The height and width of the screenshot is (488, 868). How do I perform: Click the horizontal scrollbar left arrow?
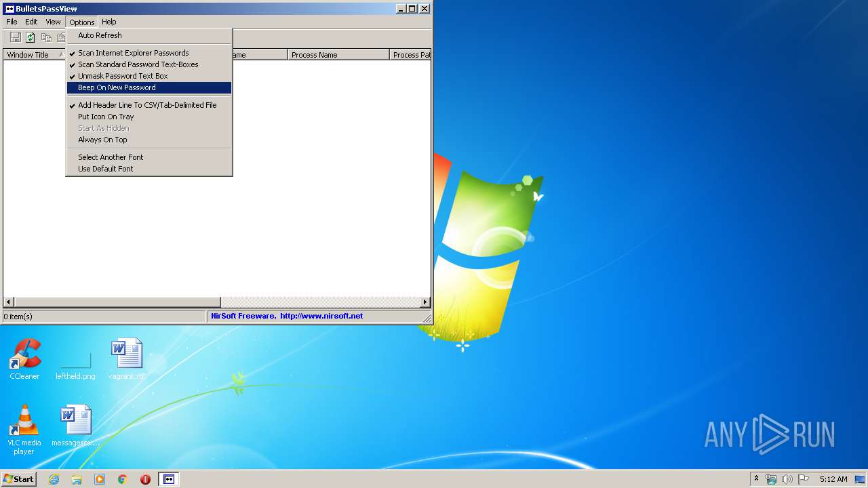[x=9, y=302]
